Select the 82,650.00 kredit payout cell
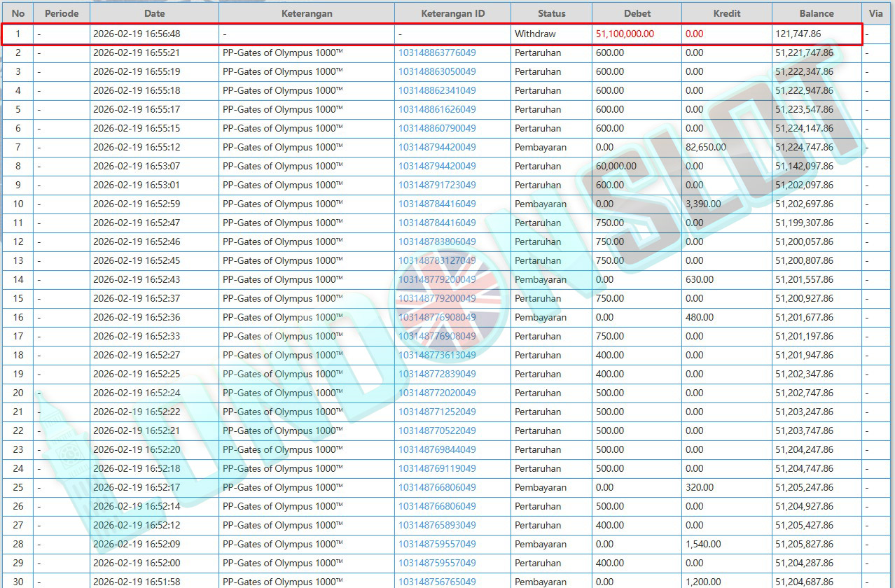 pyautogui.click(x=706, y=147)
